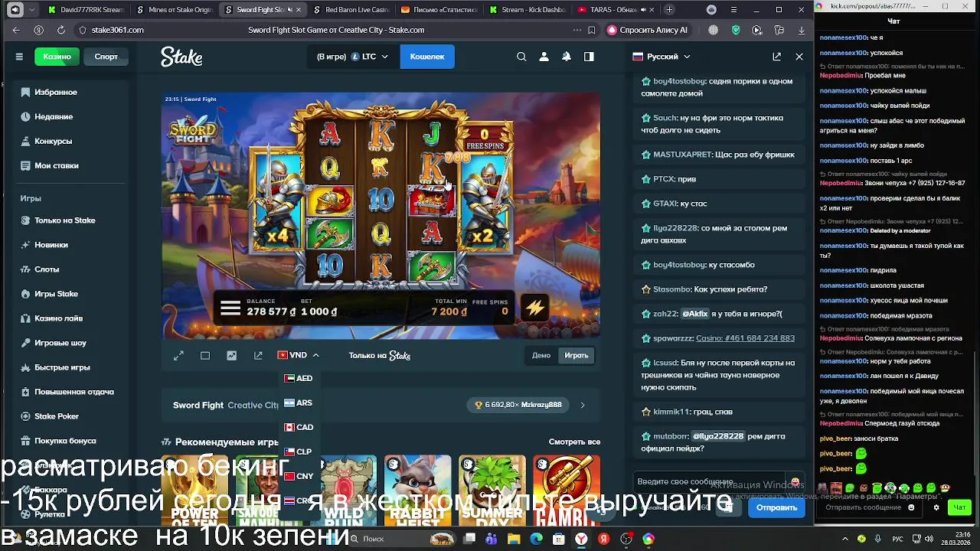Choose CNY from the currency list
Image resolution: width=980 pixels, height=551 pixels.
299,476
